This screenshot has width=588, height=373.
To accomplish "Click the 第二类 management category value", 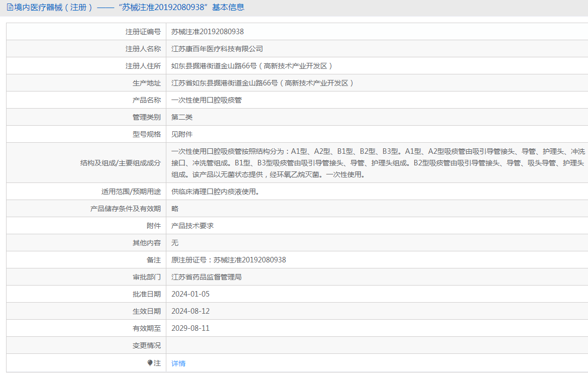I will coord(182,117).
